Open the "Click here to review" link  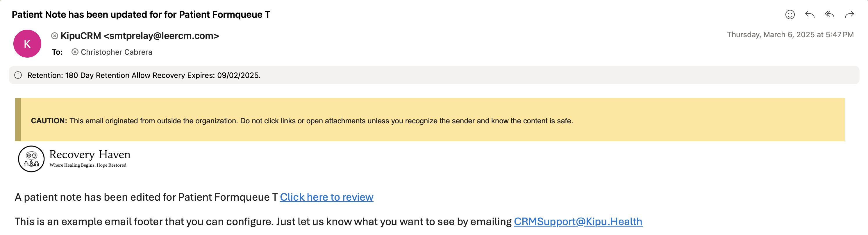click(326, 197)
